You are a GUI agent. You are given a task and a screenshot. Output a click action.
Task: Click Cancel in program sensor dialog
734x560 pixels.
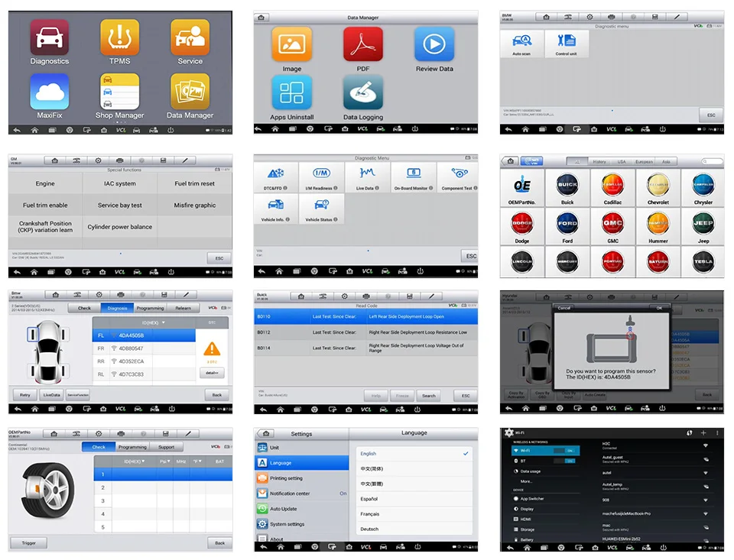point(564,308)
